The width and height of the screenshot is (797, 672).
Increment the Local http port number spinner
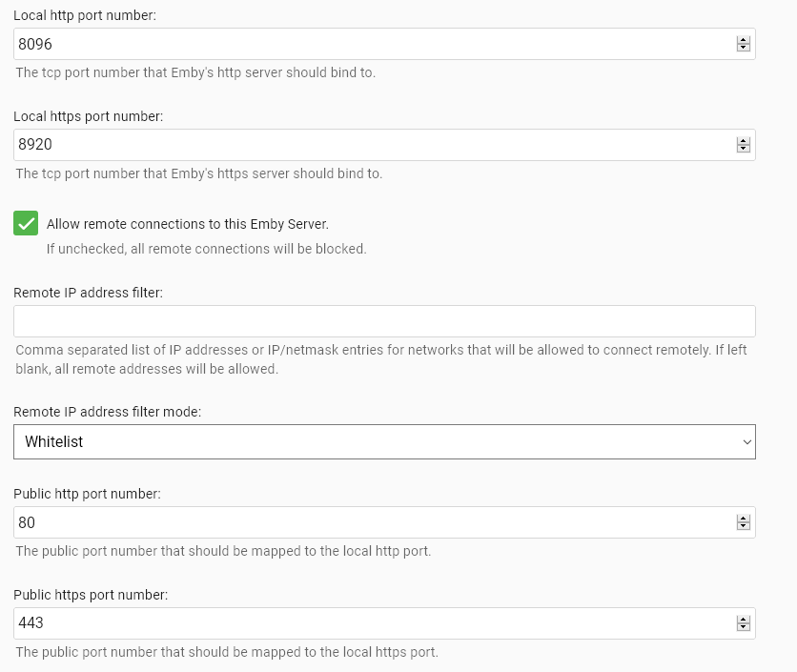pyautogui.click(x=744, y=40)
